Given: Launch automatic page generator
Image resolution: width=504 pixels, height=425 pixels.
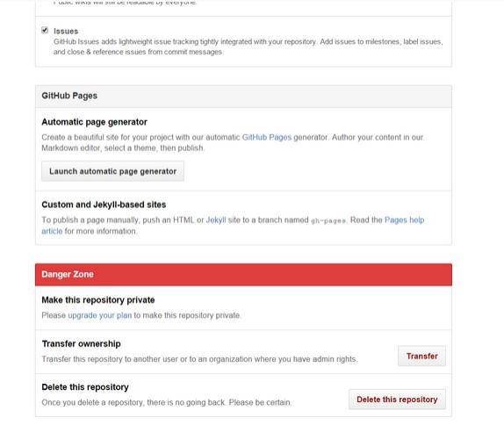Looking at the screenshot, I should click(112, 171).
